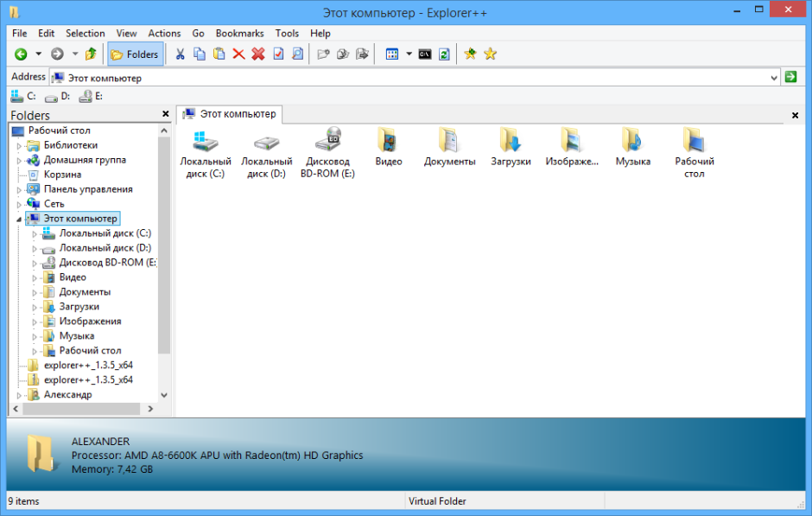Add a bookmark with the star-plus icon
Image resolution: width=812 pixels, height=516 pixels.
pyautogui.click(x=470, y=54)
